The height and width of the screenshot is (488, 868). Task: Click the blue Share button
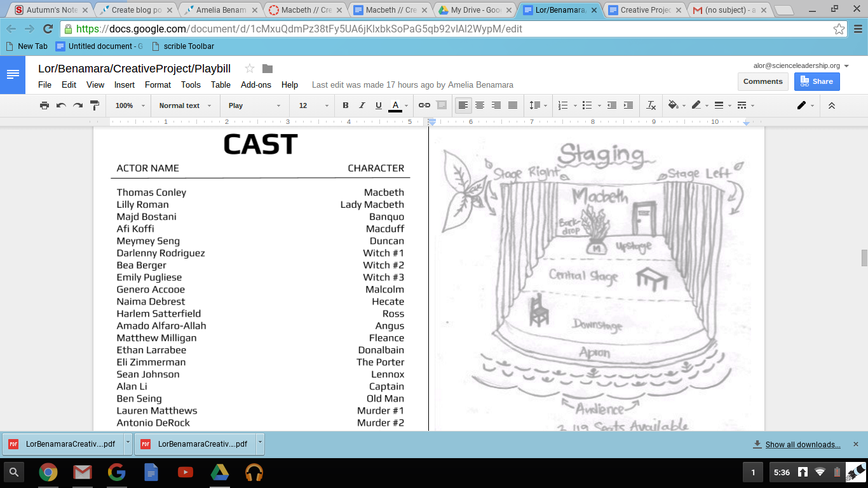click(x=817, y=81)
